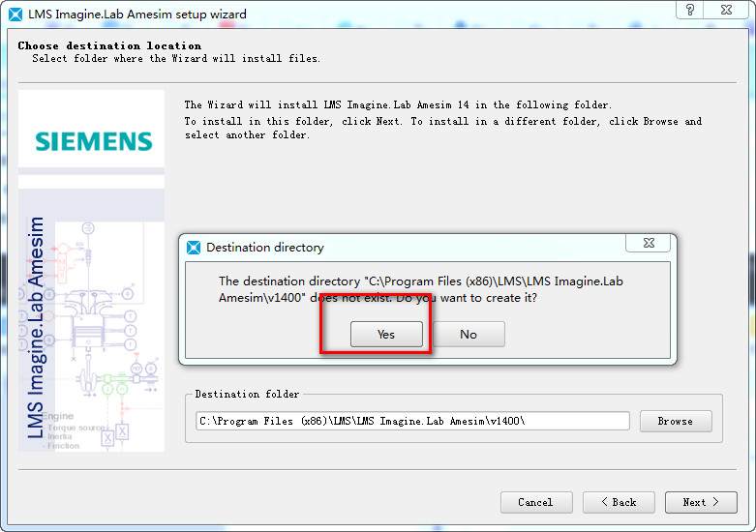The image size is (756, 532).
Task: Open the Browse folder picker
Action: tap(676, 421)
